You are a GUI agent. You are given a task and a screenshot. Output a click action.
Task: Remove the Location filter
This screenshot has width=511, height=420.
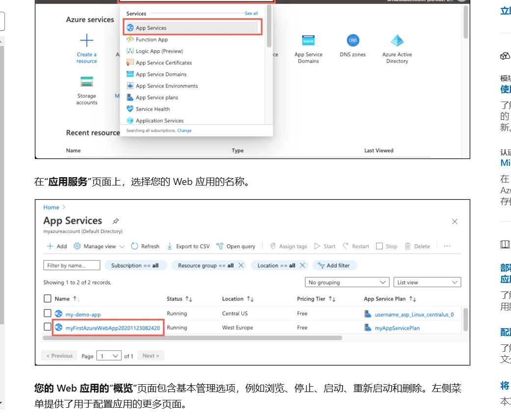coord(302,265)
